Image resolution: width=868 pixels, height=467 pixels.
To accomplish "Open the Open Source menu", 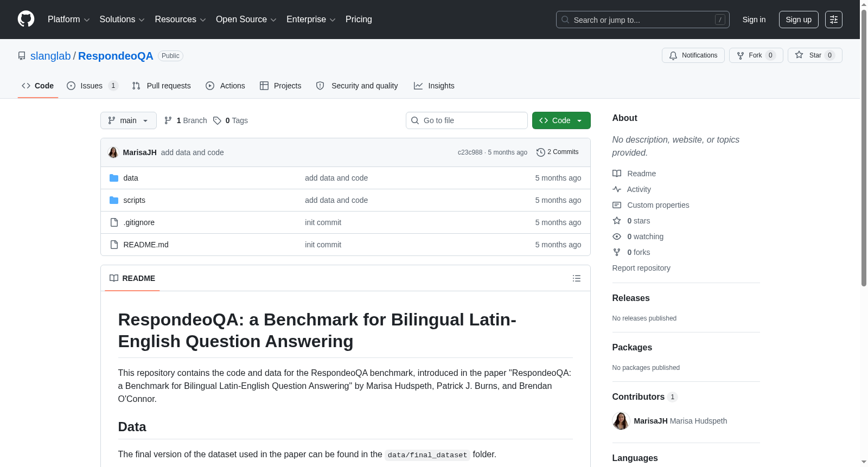I will 246,20.
